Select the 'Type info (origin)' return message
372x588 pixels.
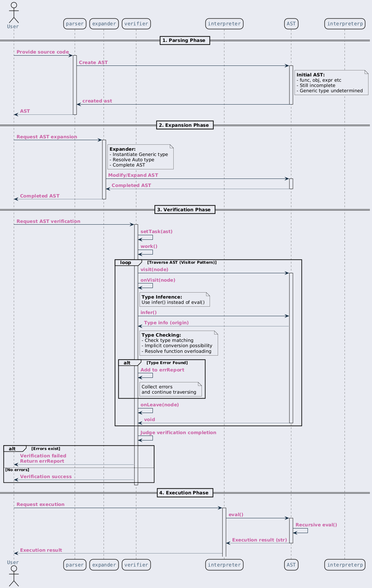pos(166,323)
